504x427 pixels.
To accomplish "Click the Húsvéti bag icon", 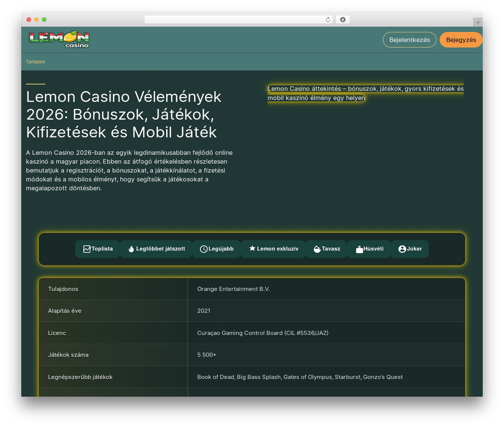I will pyautogui.click(x=359, y=249).
